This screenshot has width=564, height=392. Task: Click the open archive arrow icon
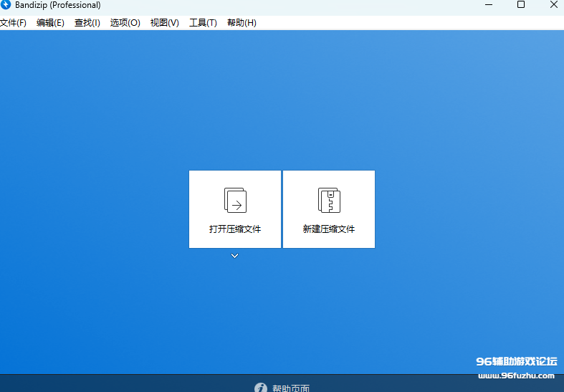coord(235,200)
